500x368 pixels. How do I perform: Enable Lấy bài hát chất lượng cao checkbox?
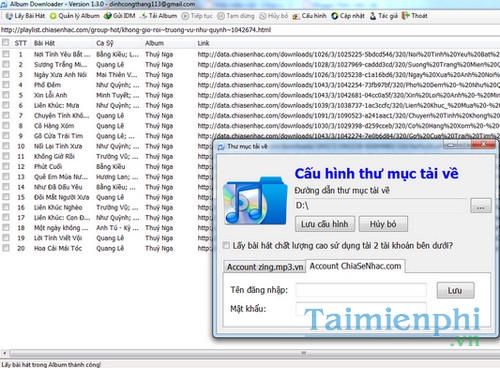(226, 246)
